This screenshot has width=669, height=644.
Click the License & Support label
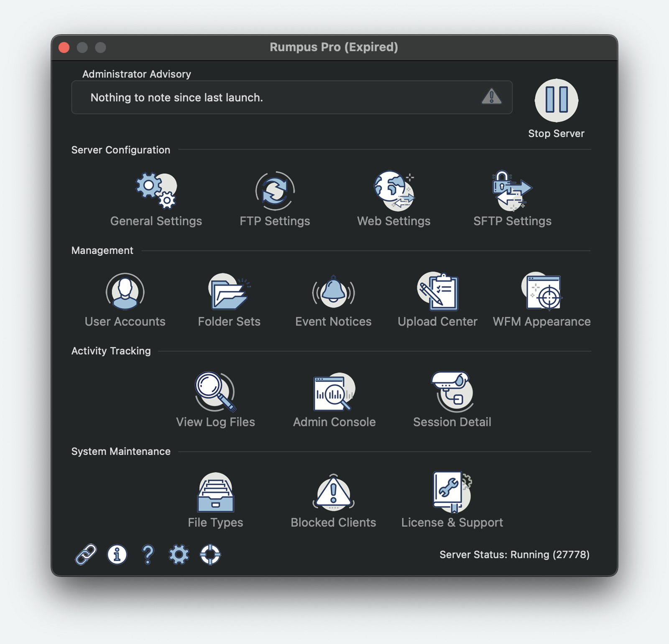[x=452, y=522]
